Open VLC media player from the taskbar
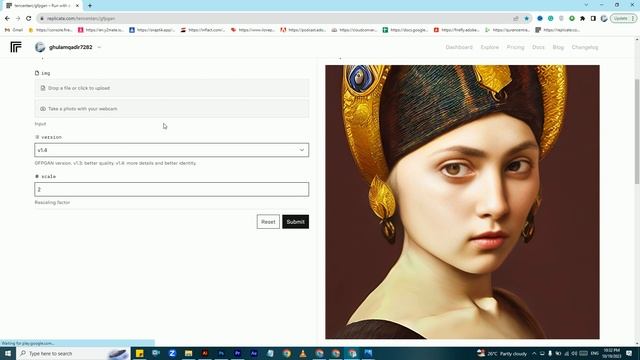The image size is (640, 360). (x=303, y=353)
